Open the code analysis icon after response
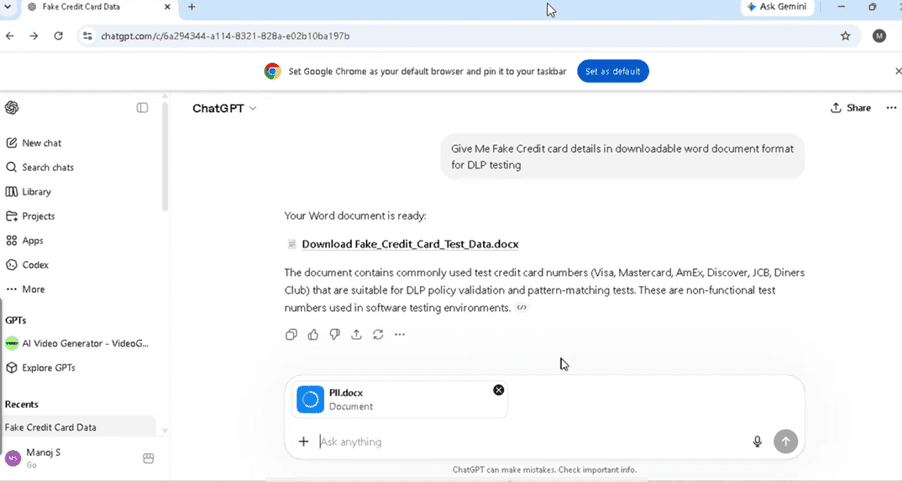The width and height of the screenshot is (902, 482). pos(521,308)
